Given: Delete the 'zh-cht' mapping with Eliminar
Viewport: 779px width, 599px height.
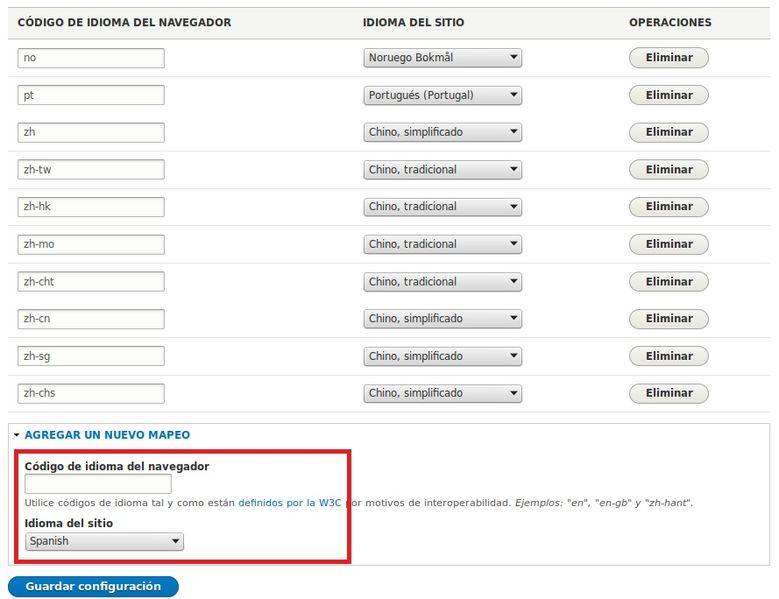Looking at the screenshot, I should point(669,282).
